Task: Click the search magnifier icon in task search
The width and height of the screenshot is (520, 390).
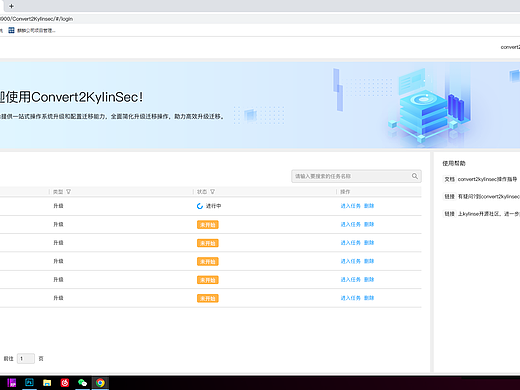Action: (x=415, y=176)
